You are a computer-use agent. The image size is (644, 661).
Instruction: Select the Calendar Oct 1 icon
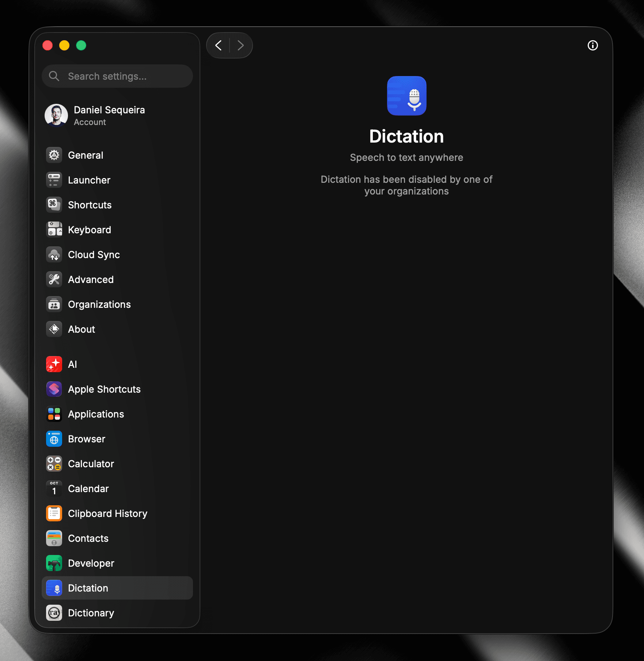point(54,489)
